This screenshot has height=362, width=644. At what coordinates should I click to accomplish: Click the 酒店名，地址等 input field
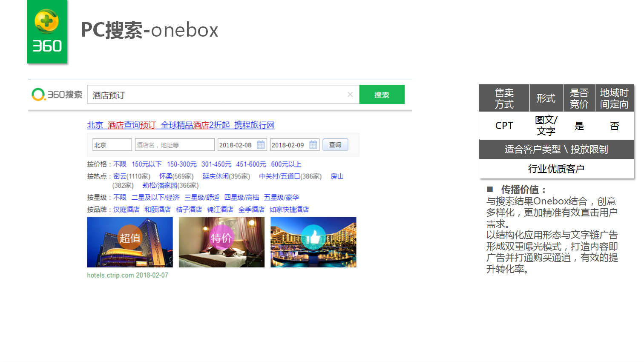click(175, 145)
